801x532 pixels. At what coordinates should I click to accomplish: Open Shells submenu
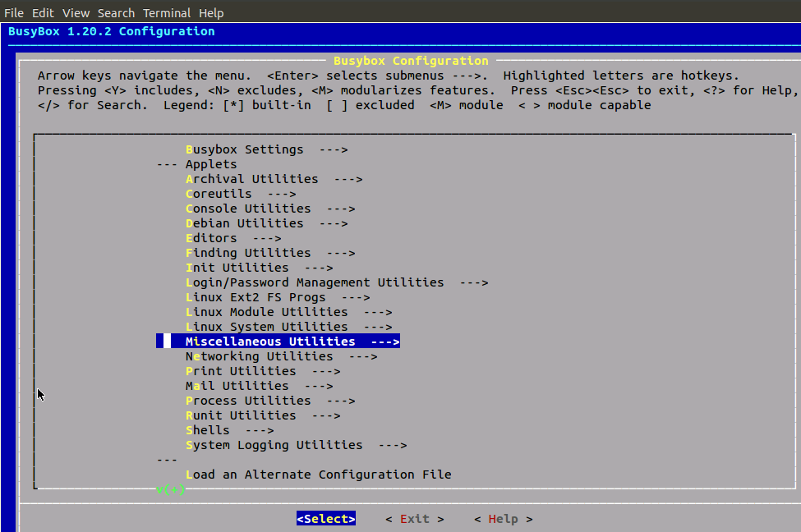click(x=229, y=430)
